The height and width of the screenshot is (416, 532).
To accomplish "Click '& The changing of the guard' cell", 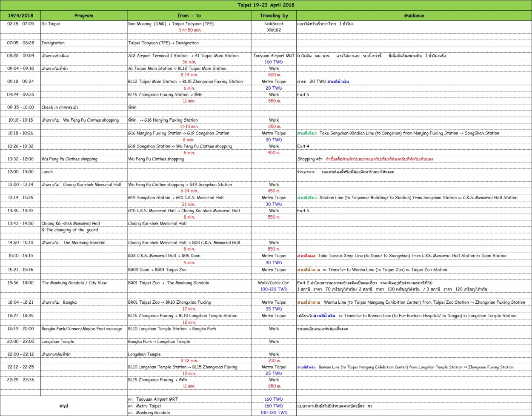I will coord(84,230).
